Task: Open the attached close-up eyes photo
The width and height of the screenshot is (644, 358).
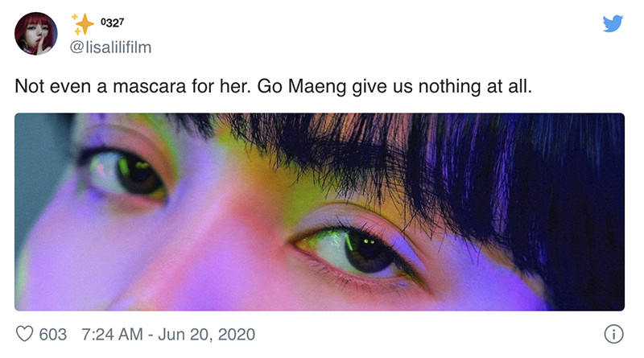Action: point(319,212)
